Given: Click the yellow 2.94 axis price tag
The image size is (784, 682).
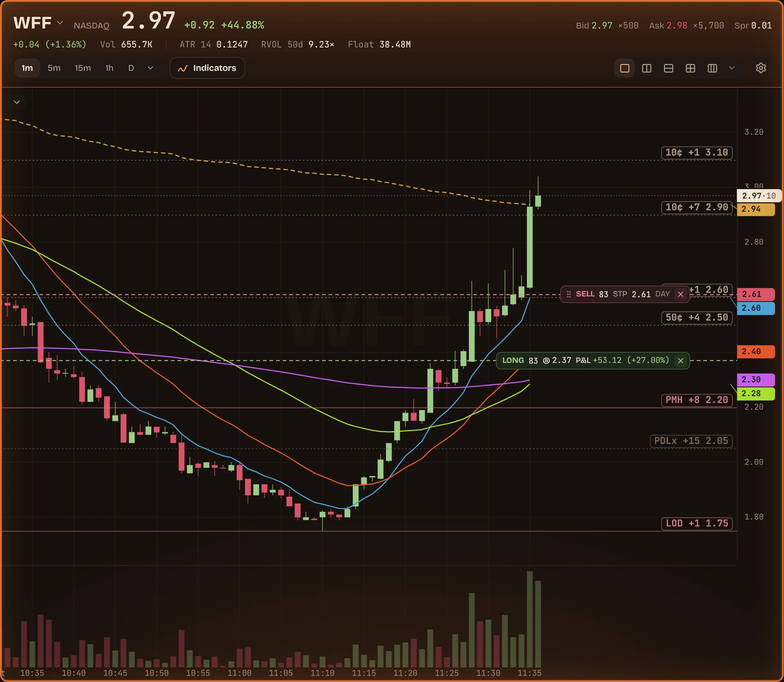Looking at the screenshot, I should tap(756, 209).
